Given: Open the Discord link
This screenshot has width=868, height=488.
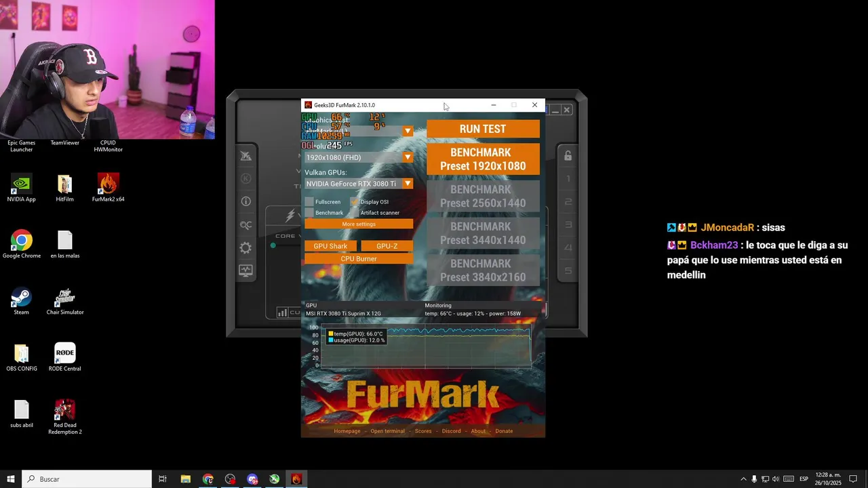Looking at the screenshot, I should click(451, 431).
